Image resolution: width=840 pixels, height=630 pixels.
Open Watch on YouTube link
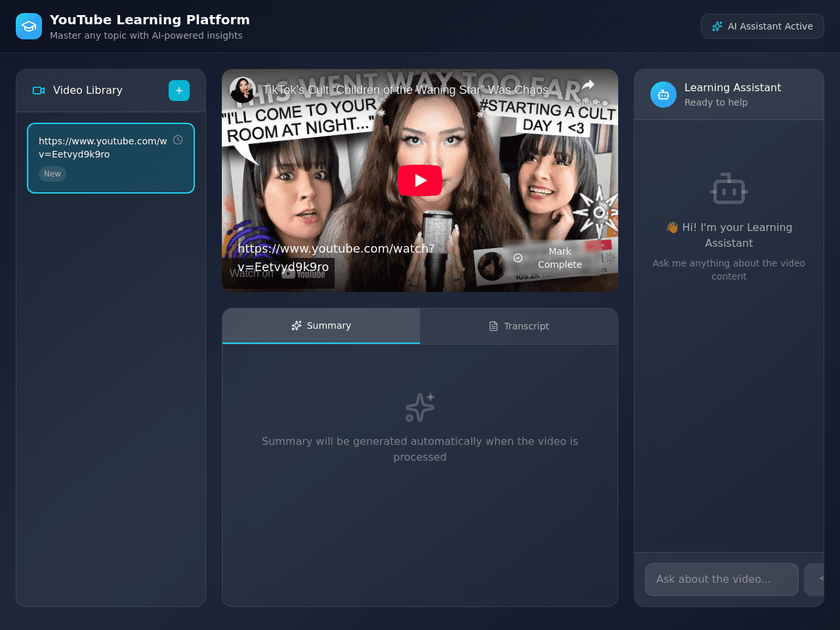tap(278, 273)
